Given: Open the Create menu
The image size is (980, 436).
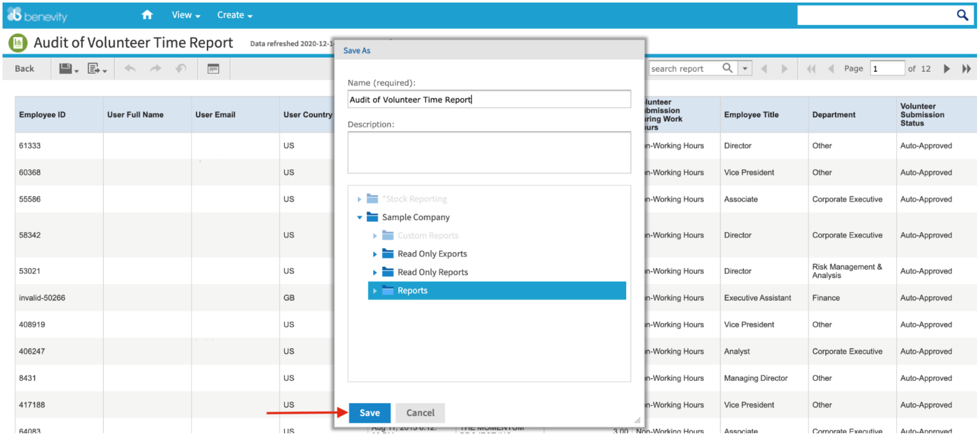Looking at the screenshot, I should [234, 15].
